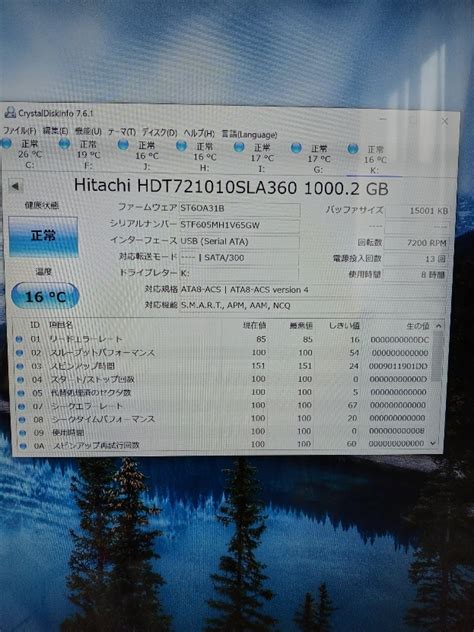Click status dot of attribute 09
Screen dimensions: 474x632
pos(22,433)
